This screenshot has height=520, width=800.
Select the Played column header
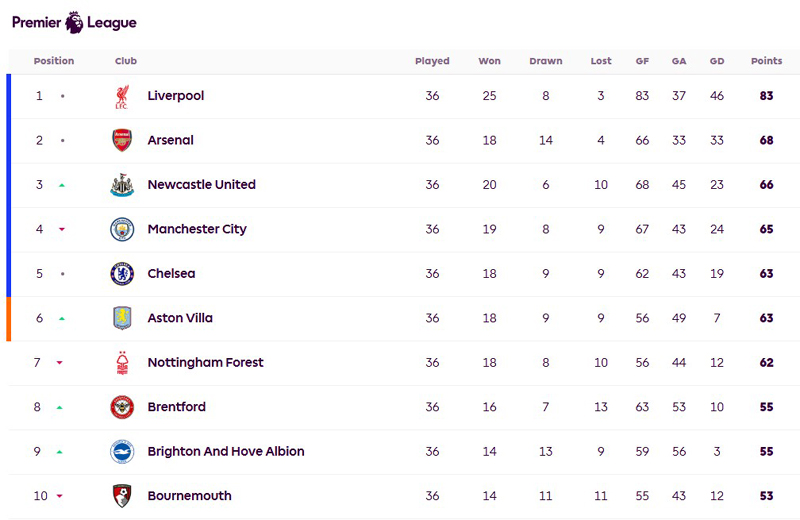pos(432,61)
